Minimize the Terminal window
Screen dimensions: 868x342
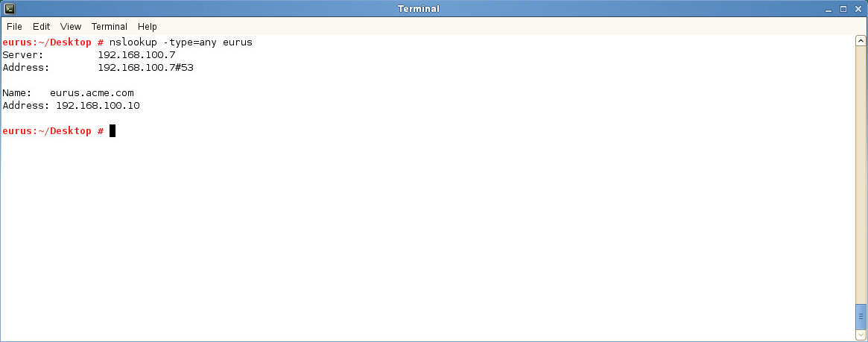829,9
